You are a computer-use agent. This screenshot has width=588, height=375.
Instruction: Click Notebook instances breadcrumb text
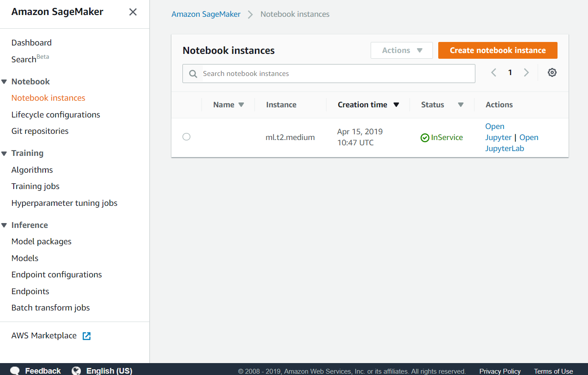295,14
